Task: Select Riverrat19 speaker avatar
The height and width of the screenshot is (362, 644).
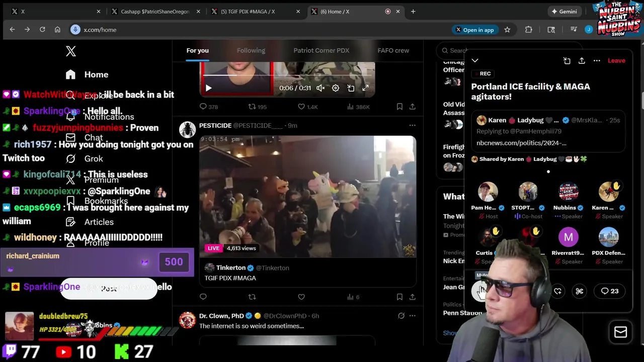Action: pyautogui.click(x=568, y=237)
